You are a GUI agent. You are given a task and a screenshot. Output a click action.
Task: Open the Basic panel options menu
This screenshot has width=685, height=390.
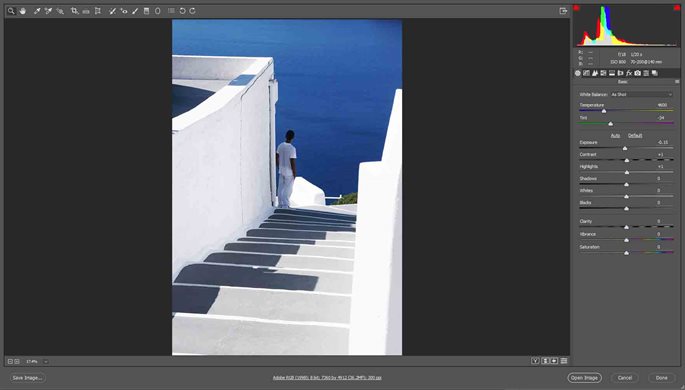tap(677, 82)
